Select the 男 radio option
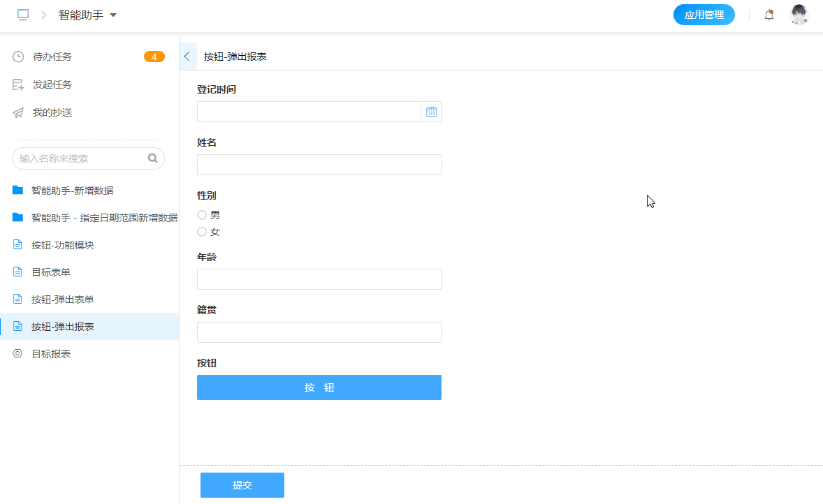This screenshot has width=823, height=504. 203,215
